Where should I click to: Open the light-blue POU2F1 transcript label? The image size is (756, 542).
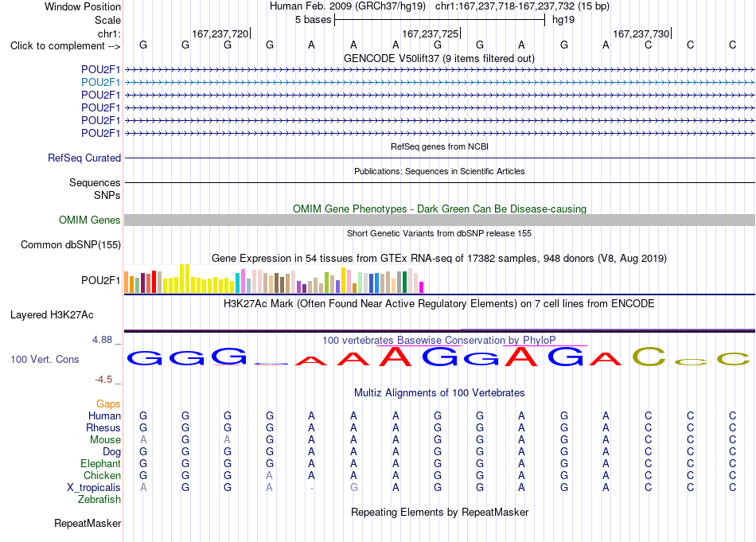click(x=100, y=83)
